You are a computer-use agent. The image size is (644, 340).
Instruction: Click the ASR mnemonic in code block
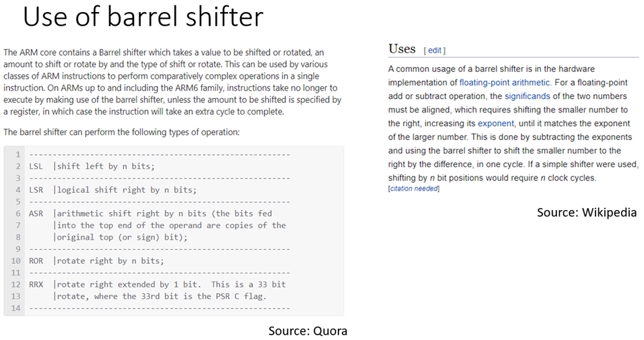pyautogui.click(x=36, y=213)
